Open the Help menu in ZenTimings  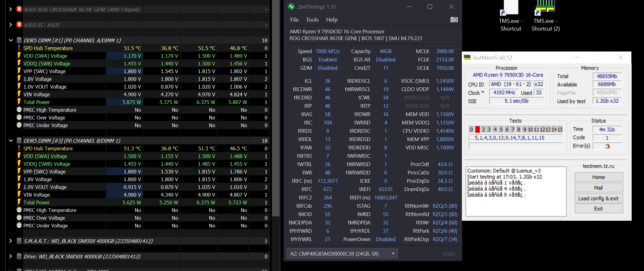[332, 20]
